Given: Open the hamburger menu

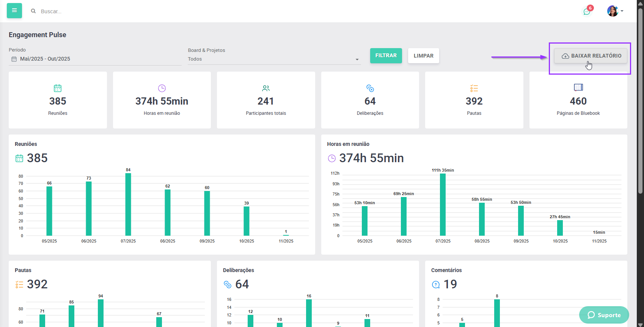Looking at the screenshot, I should point(14,11).
